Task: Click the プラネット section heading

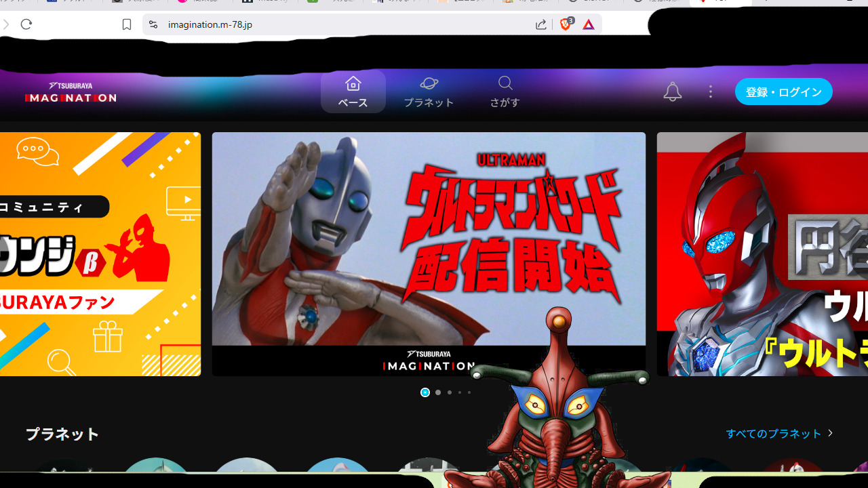Action: (x=62, y=434)
